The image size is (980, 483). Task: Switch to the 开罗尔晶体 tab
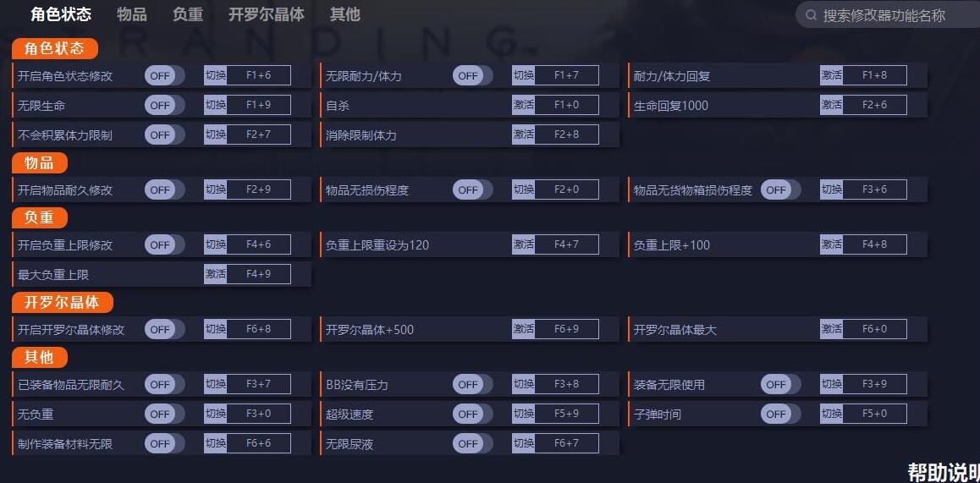[267, 14]
